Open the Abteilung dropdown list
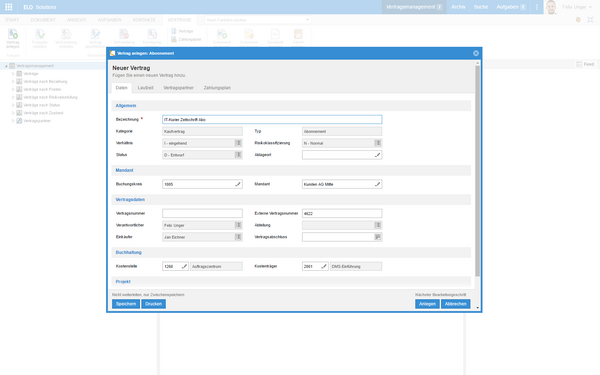The image size is (600, 375). [x=378, y=225]
